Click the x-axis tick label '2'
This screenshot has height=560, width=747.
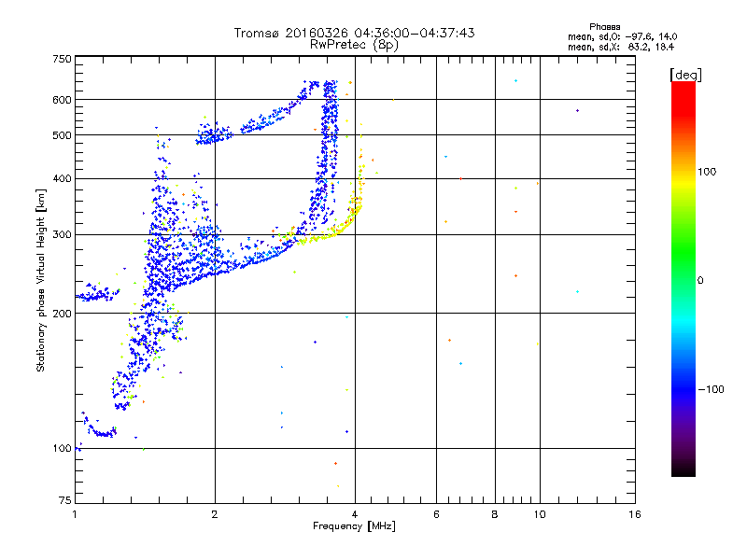point(215,514)
